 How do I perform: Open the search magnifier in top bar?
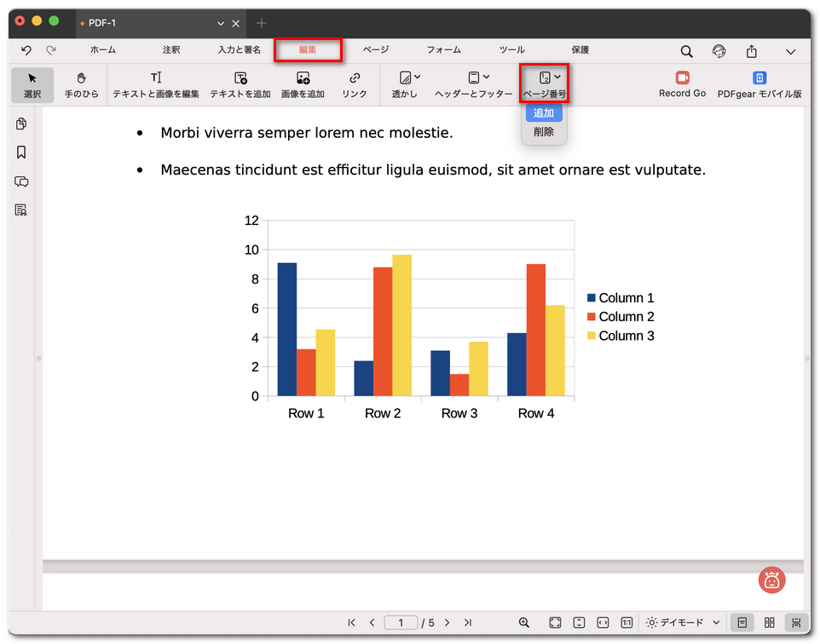click(x=686, y=51)
